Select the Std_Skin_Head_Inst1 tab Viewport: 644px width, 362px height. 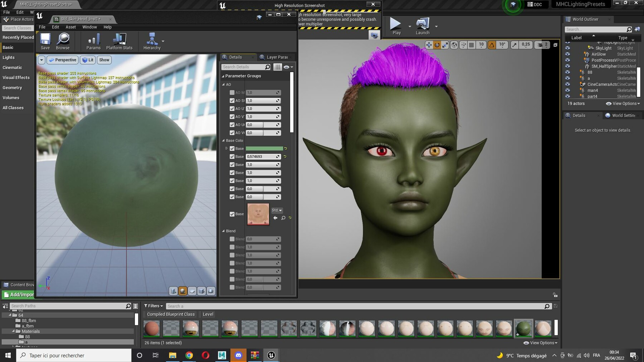coord(80,19)
